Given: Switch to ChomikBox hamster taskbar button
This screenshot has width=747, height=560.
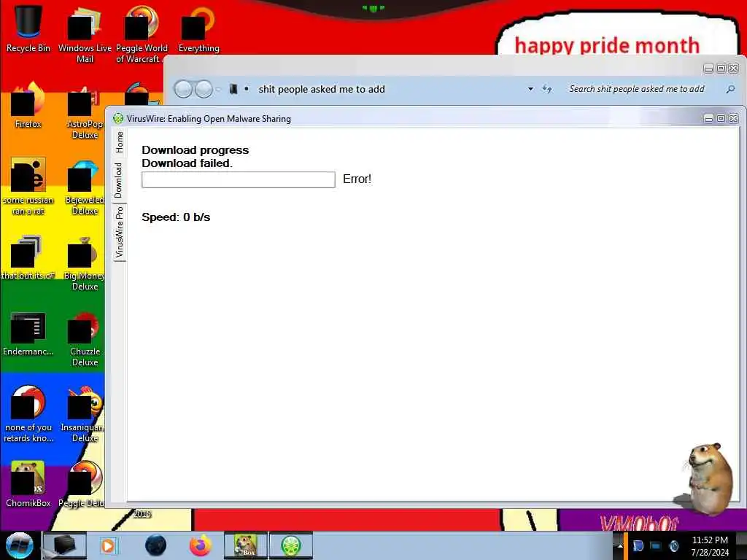Looking at the screenshot, I should coord(246,545).
